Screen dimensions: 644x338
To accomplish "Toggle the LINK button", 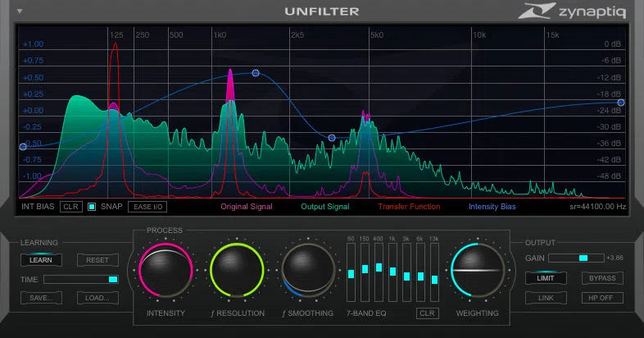I will tap(546, 298).
